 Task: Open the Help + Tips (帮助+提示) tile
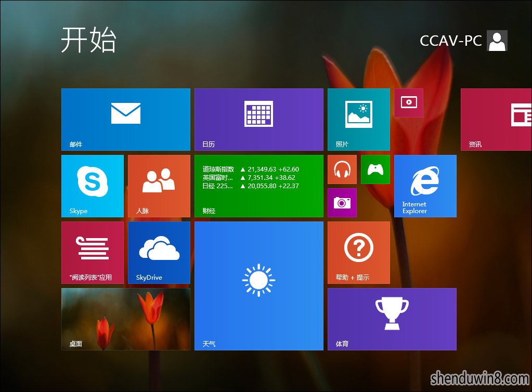359,253
